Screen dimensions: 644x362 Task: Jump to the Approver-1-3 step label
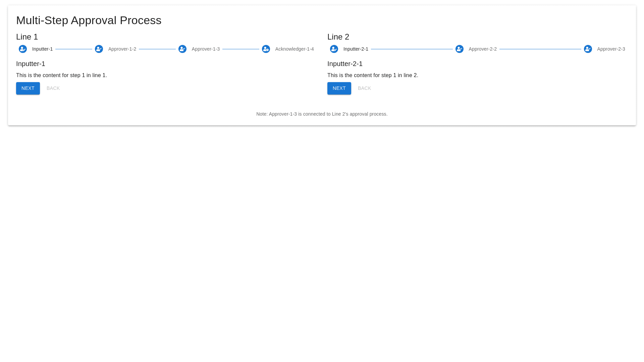[x=206, y=49]
